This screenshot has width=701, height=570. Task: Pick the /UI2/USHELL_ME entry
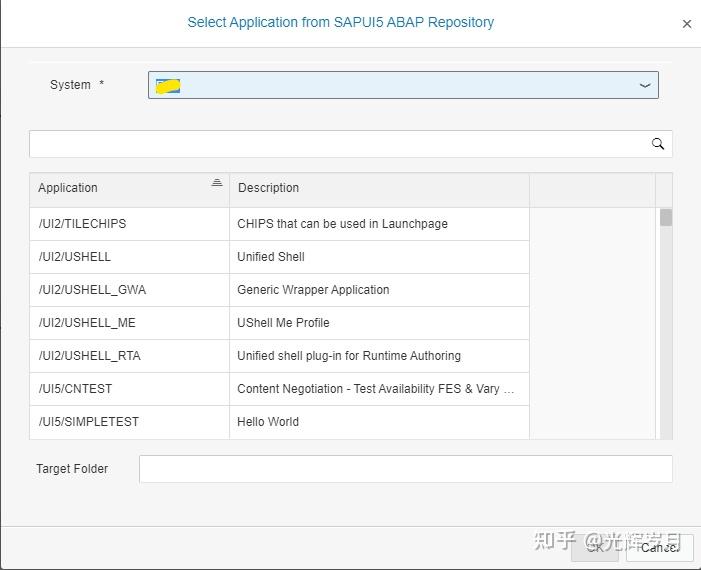[87, 323]
